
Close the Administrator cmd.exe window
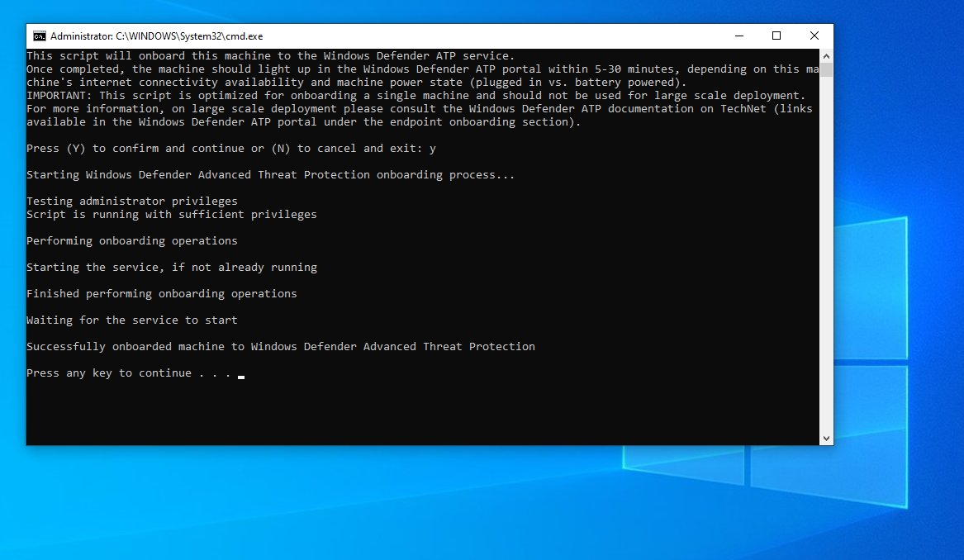[x=814, y=36]
